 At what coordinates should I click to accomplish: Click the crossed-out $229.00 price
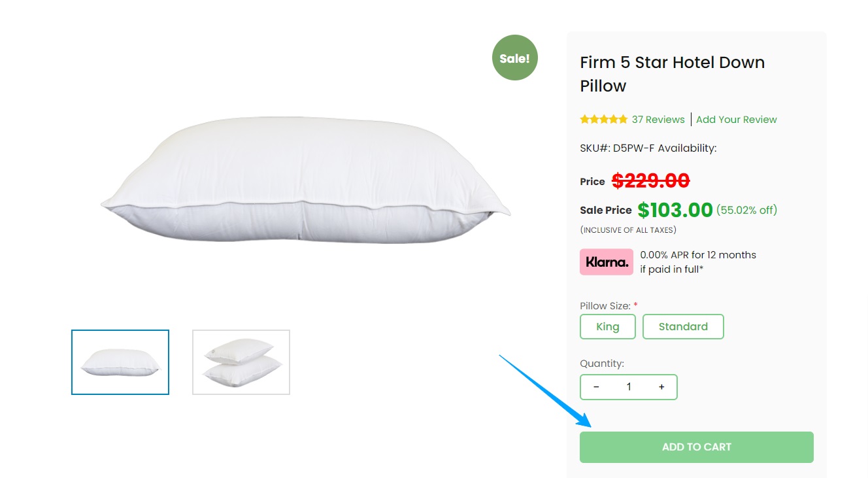click(650, 180)
